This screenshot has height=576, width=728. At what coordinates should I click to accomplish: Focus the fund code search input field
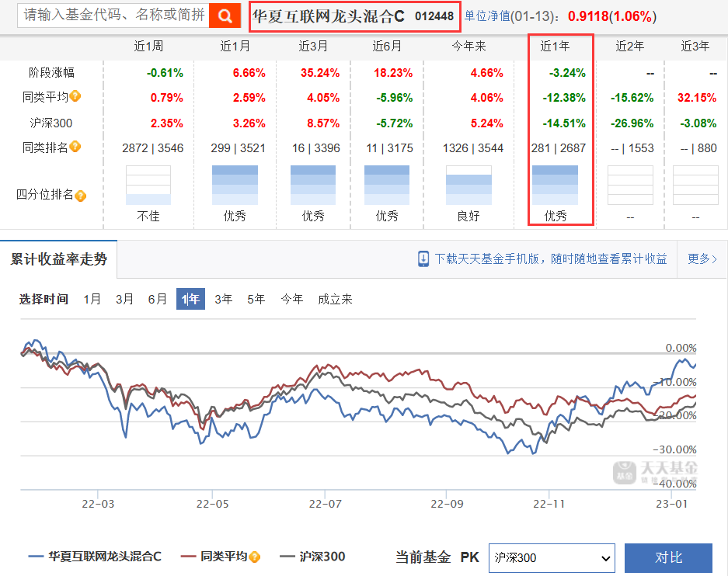(x=113, y=16)
